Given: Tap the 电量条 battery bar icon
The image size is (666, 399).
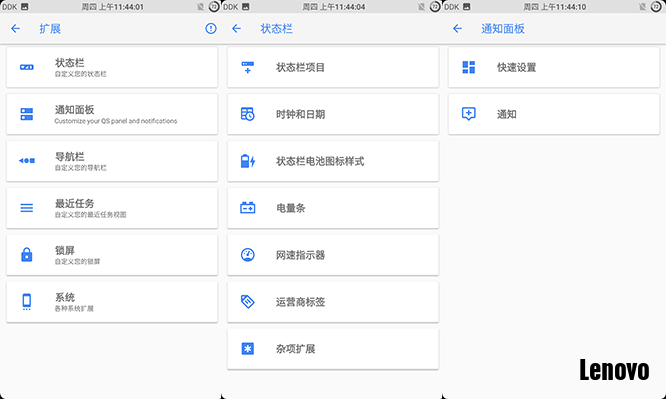Looking at the screenshot, I should tap(248, 208).
